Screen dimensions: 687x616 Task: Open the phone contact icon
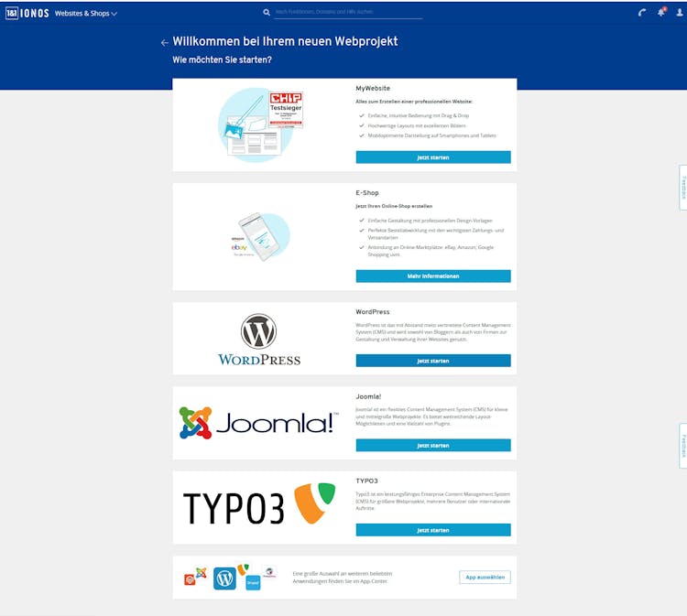(x=642, y=13)
